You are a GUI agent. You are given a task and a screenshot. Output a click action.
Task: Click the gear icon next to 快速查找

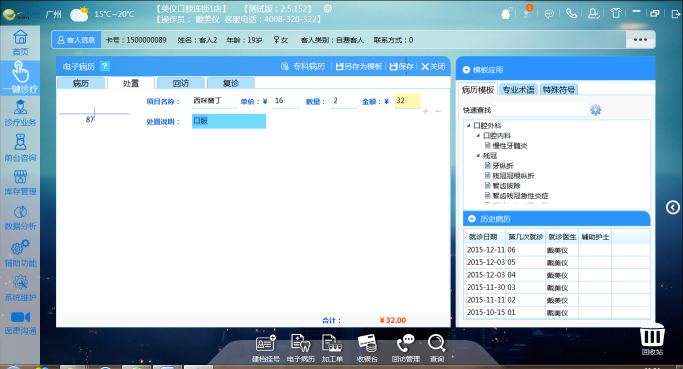click(595, 110)
